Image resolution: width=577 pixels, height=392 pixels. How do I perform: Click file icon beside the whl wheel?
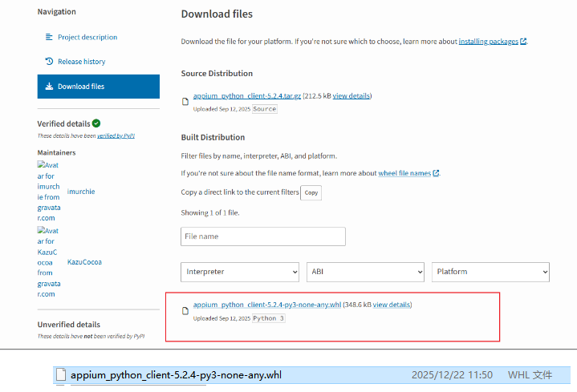tap(185, 311)
